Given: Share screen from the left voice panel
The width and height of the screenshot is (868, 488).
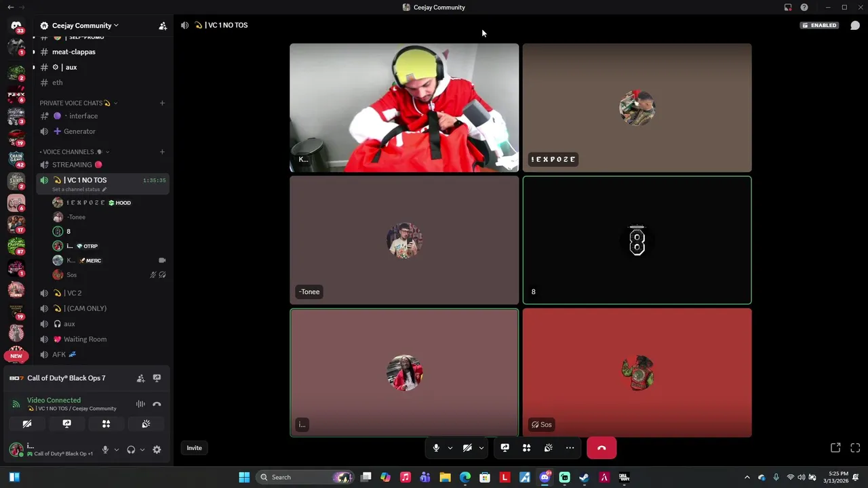Looking at the screenshot, I should pos(66,424).
